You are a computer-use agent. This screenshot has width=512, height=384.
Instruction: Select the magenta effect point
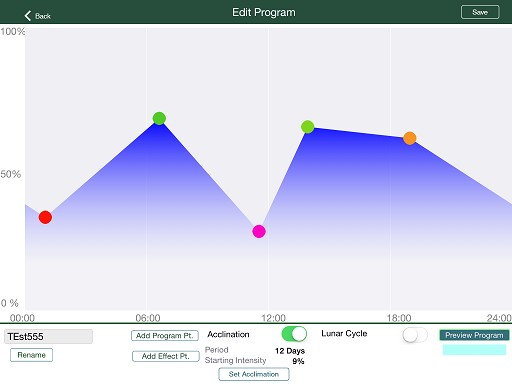[x=259, y=231]
